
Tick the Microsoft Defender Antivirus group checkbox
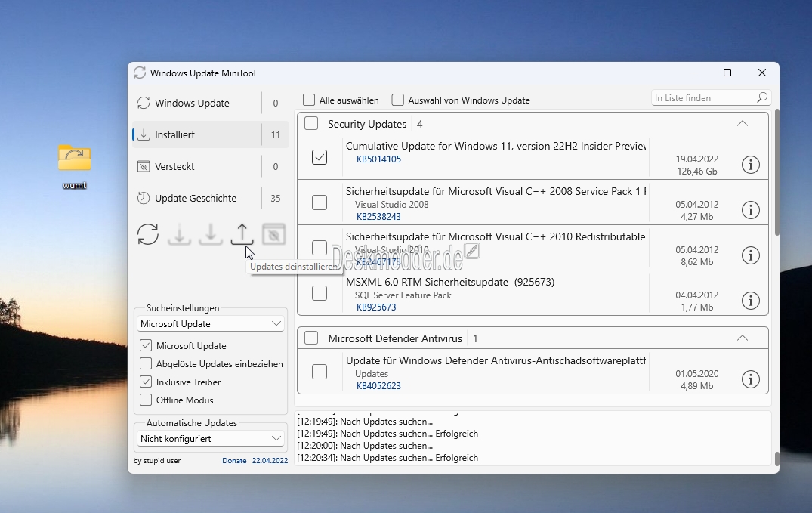pos(311,338)
